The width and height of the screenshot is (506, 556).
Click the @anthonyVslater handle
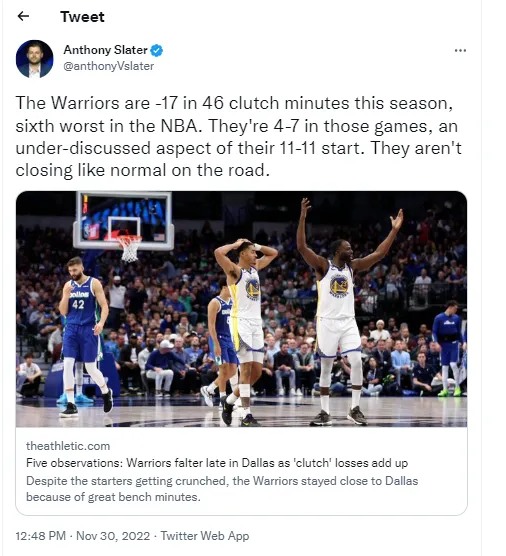pos(109,66)
